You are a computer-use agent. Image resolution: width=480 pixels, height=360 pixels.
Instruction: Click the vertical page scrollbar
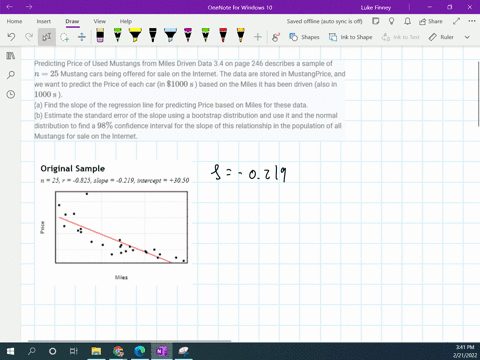click(478, 93)
